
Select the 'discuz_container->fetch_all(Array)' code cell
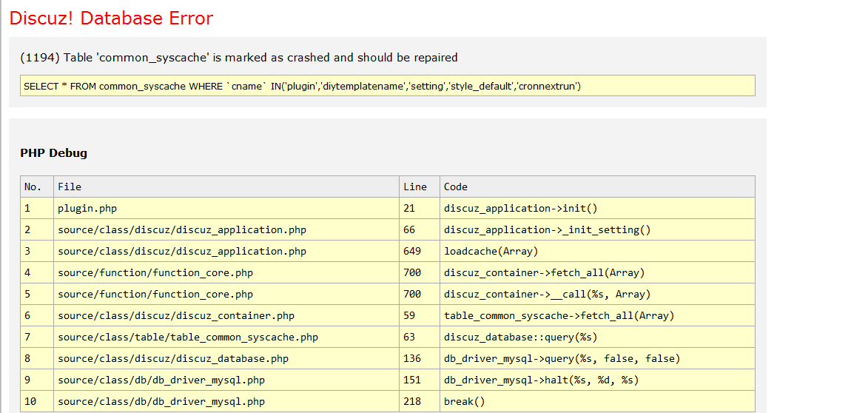(x=597, y=273)
